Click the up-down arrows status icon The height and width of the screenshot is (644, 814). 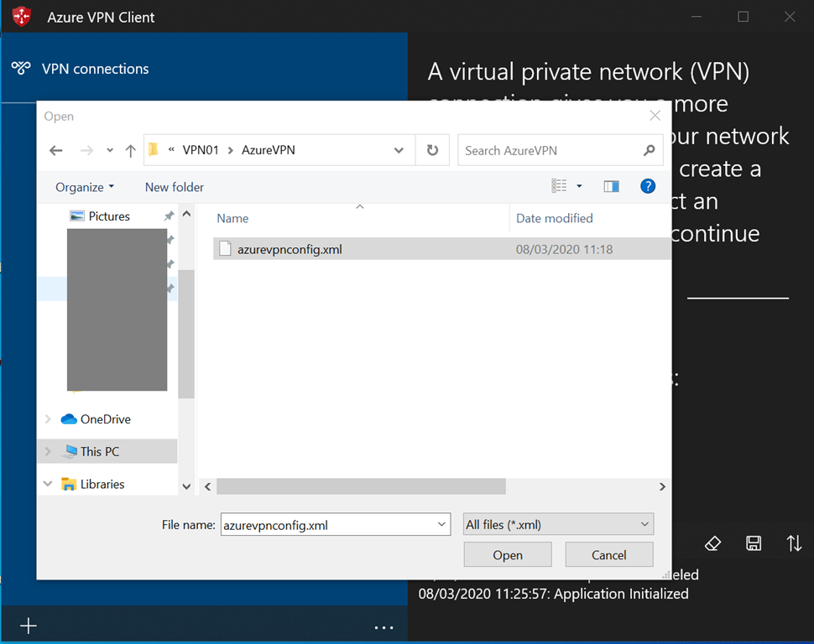[x=794, y=543]
